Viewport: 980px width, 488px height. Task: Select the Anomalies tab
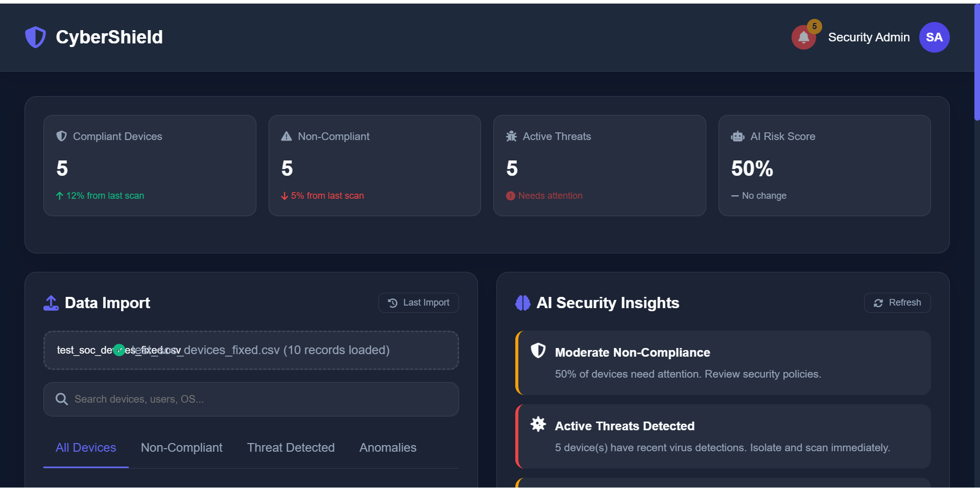coord(388,448)
